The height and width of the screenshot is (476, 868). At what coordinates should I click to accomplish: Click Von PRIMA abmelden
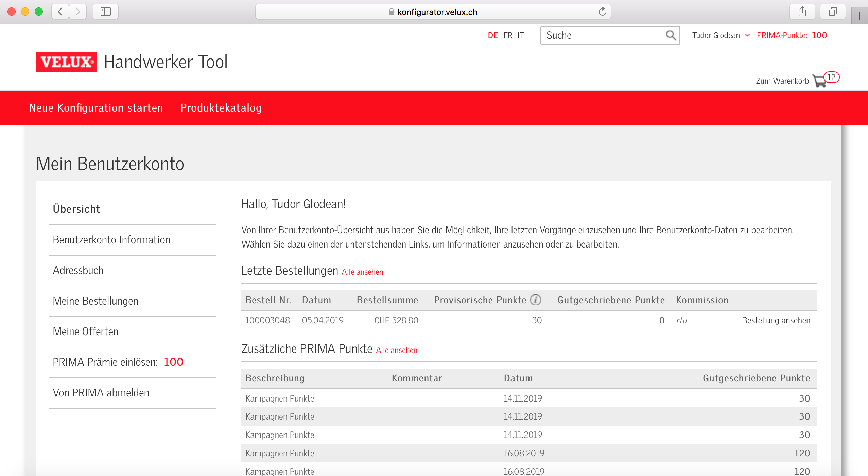101,393
